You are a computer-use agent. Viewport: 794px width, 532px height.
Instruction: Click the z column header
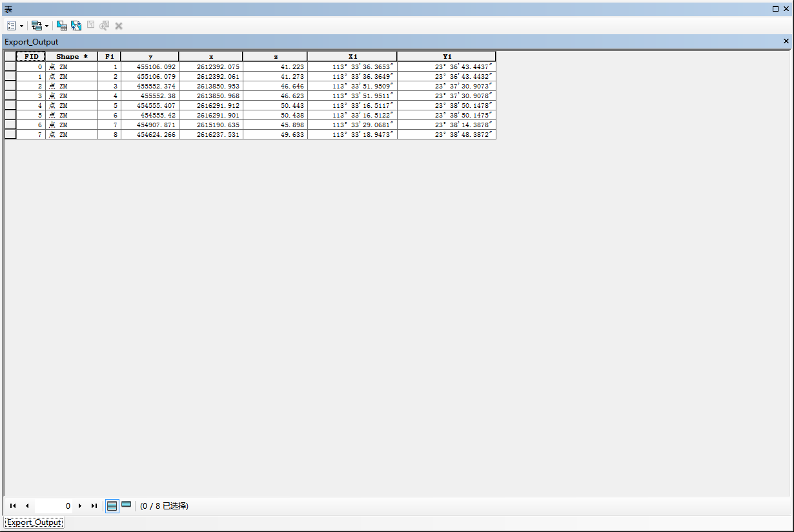click(275, 57)
